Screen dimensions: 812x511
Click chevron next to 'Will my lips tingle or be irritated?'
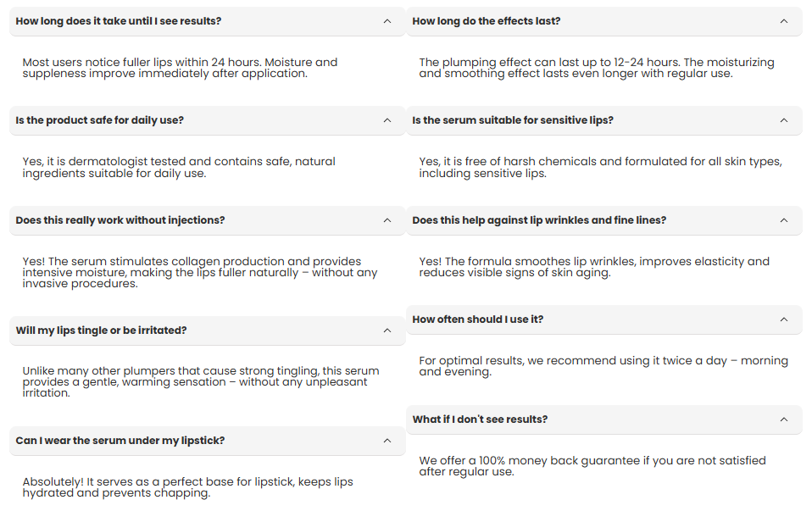[x=387, y=330]
